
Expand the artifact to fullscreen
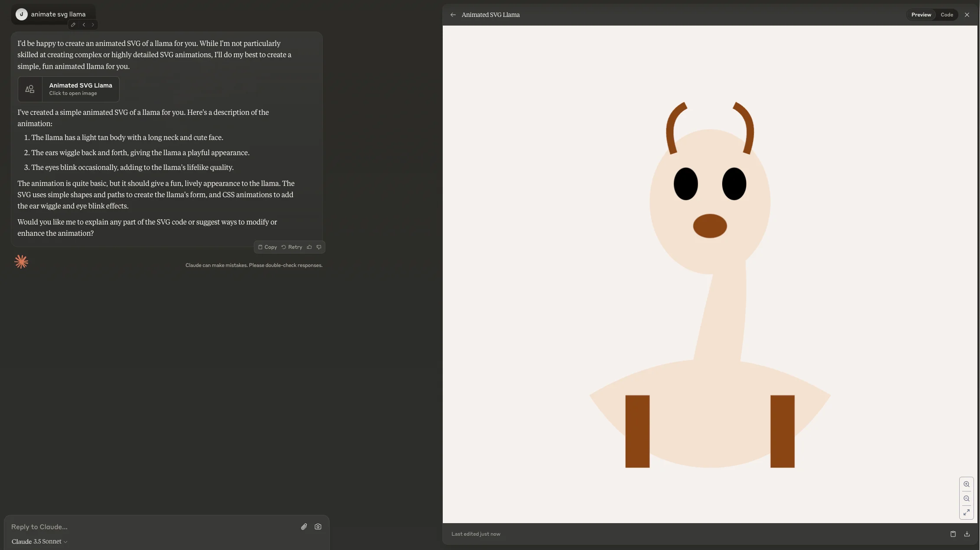pyautogui.click(x=967, y=512)
